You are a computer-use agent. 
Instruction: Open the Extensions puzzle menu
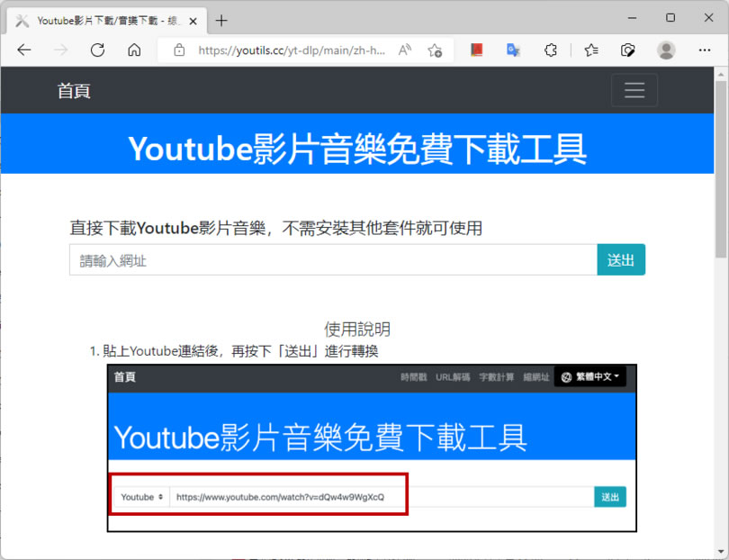coord(552,50)
